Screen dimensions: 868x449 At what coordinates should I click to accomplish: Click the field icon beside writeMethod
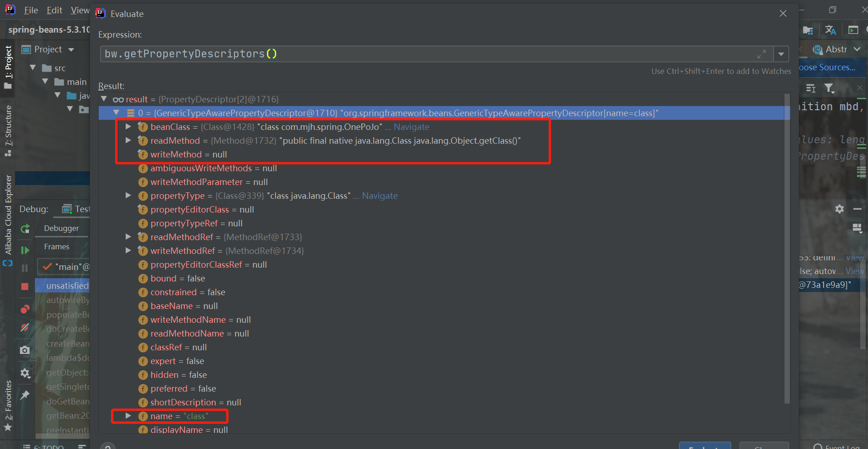pyautogui.click(x=143, y=155)
